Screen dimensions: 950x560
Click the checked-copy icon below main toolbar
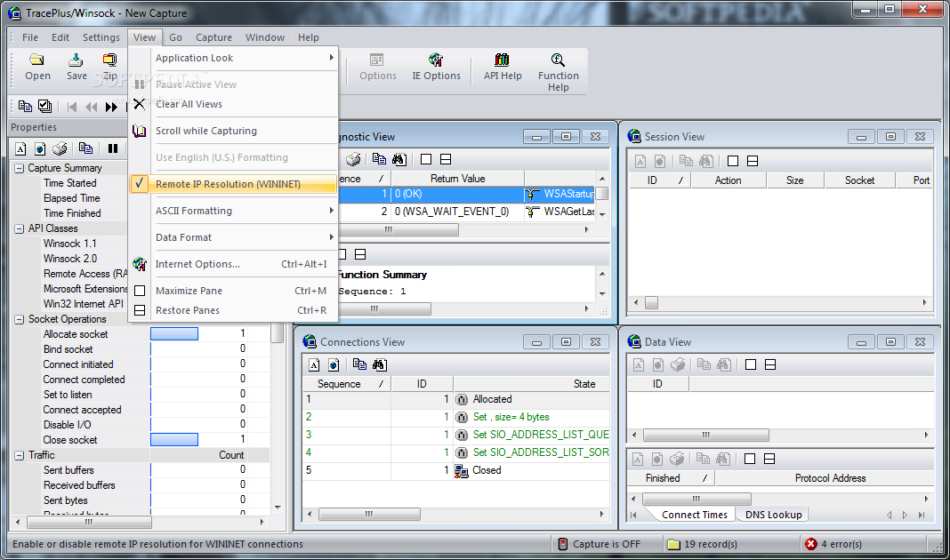pos(44,107)
